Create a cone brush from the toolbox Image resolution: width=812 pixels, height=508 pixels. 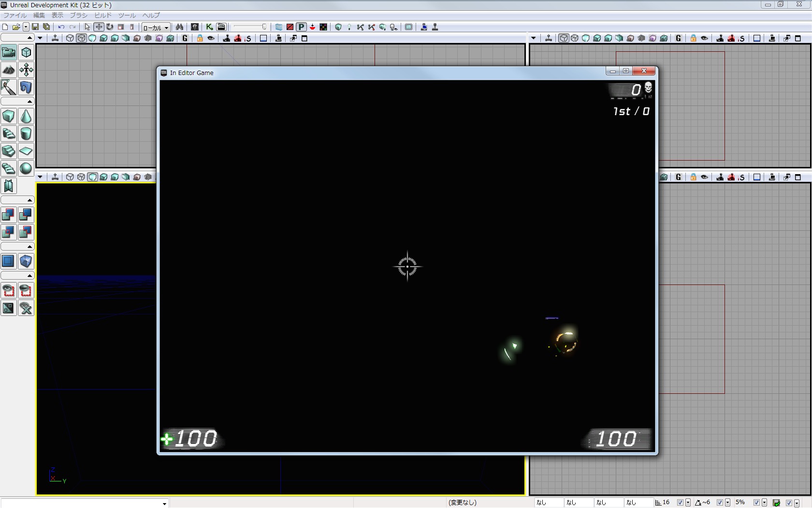pyautogui.click(x=26, y=117)
